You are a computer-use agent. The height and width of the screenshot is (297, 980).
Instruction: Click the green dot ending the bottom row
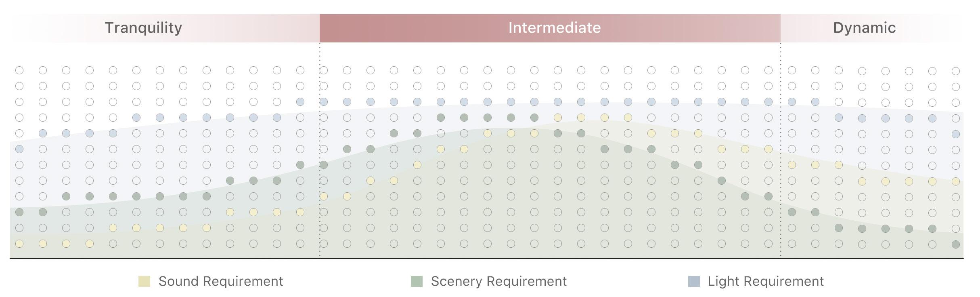[x=955, y=244]
